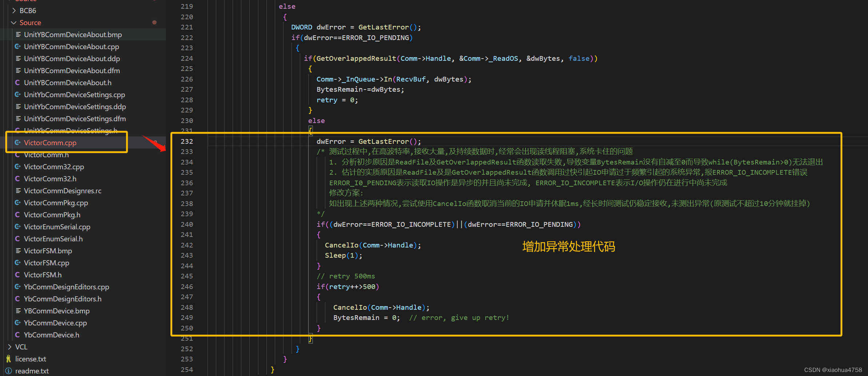
Task: Click the C header icon beside VictorComm.h
Action: tap(17, 155)
